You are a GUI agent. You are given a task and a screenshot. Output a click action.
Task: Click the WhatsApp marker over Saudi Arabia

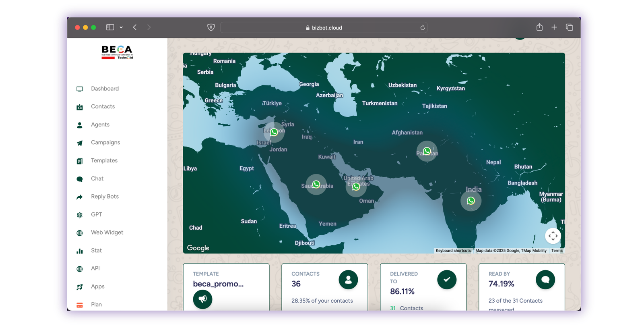pos(316,185)
